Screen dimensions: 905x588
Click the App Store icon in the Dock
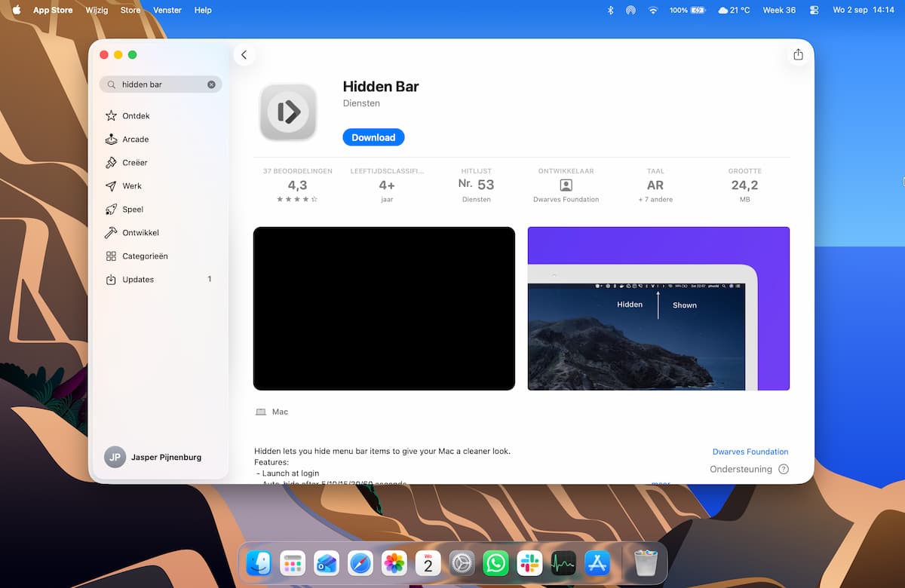tap(597, 563)
